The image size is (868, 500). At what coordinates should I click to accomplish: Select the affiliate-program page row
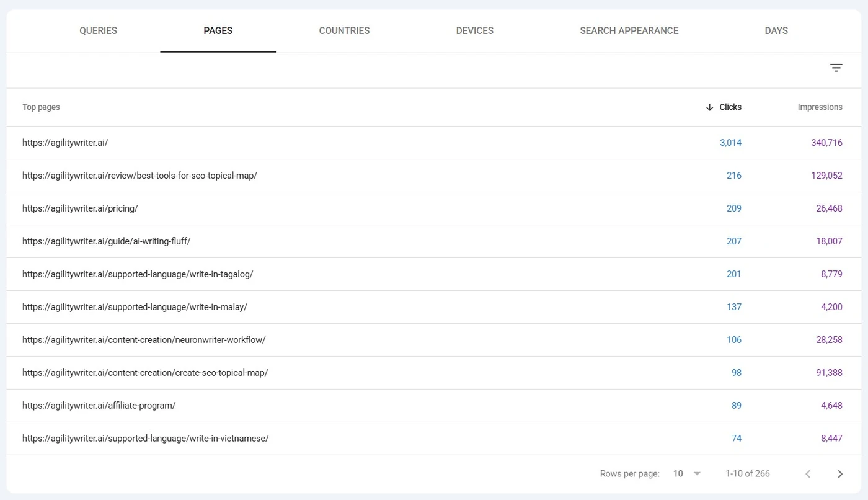pos(434,406)
